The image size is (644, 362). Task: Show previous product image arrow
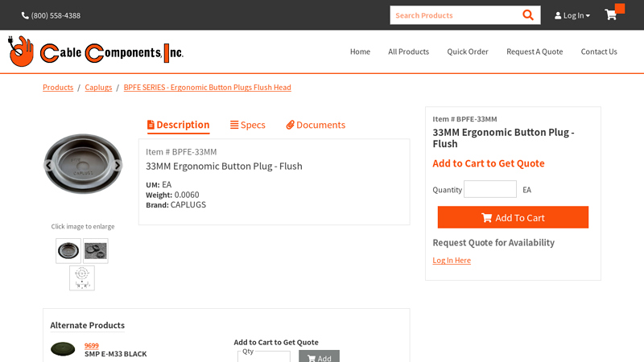click(49, 166)
